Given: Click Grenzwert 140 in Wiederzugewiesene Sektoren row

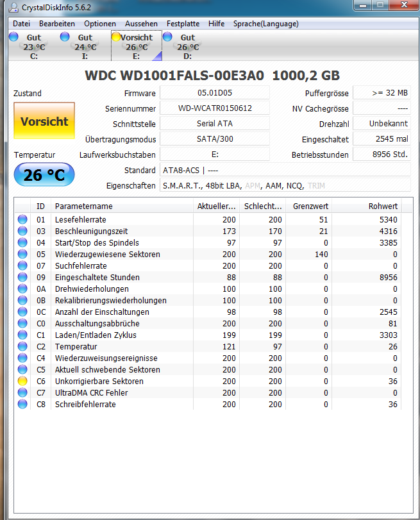Looking at the screenshot, I should click(x=321, y=255).
